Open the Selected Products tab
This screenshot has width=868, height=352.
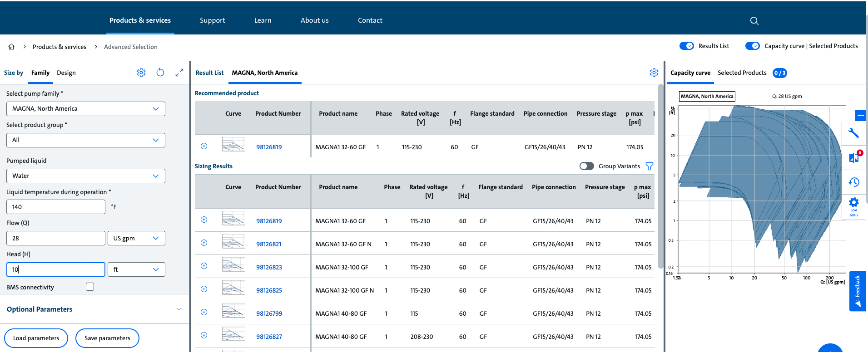tap(742, 73)
